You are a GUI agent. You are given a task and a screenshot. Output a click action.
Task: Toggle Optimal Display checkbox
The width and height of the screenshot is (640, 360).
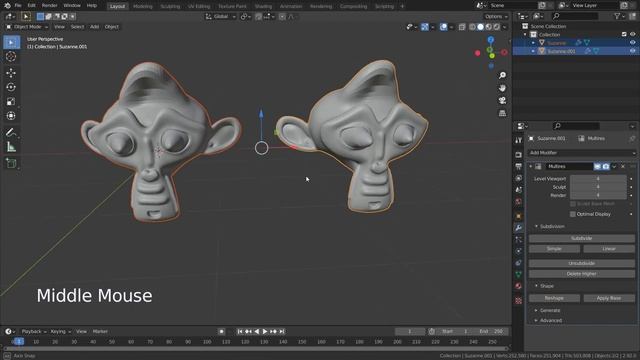(x=573, y=214)
